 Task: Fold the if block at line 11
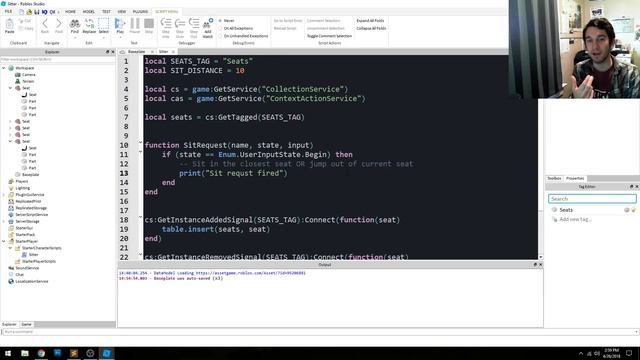click(140, 152)
